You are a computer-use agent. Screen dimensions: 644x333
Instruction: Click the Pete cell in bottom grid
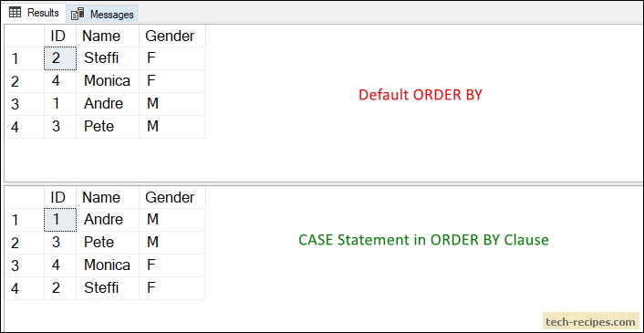(x=108, y=243)
